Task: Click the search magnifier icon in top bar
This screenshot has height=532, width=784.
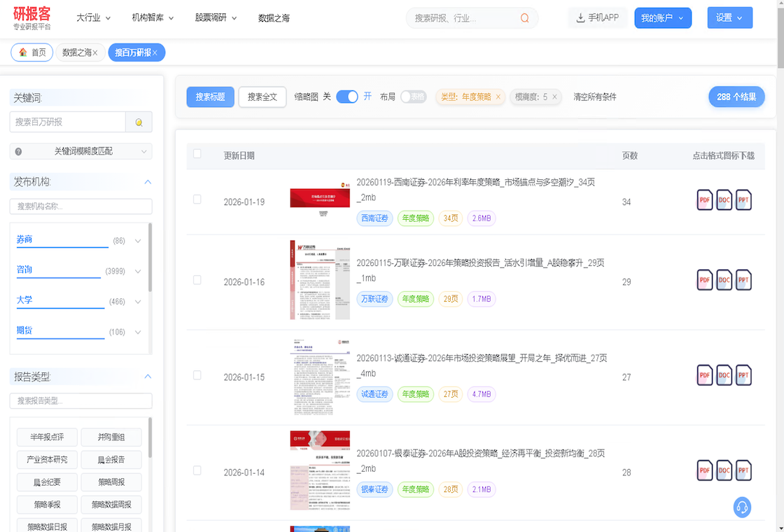Action: tap(524, 18)
